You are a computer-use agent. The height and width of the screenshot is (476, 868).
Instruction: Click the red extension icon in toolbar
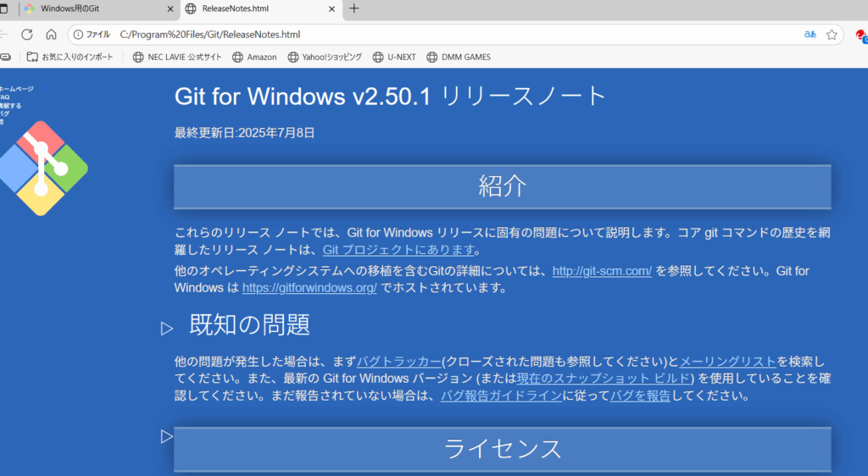(861, 35)
